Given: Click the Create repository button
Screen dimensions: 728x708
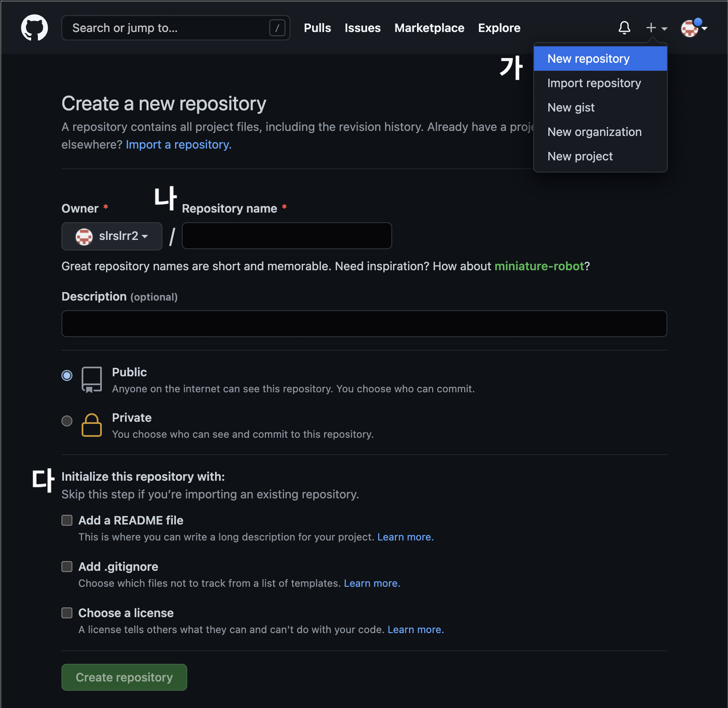Looking at the screenshot, I should tap(124, 677).
